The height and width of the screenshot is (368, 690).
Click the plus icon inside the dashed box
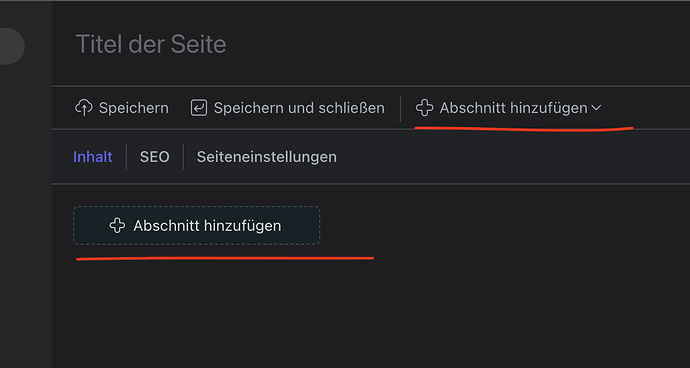click(117, 226)
